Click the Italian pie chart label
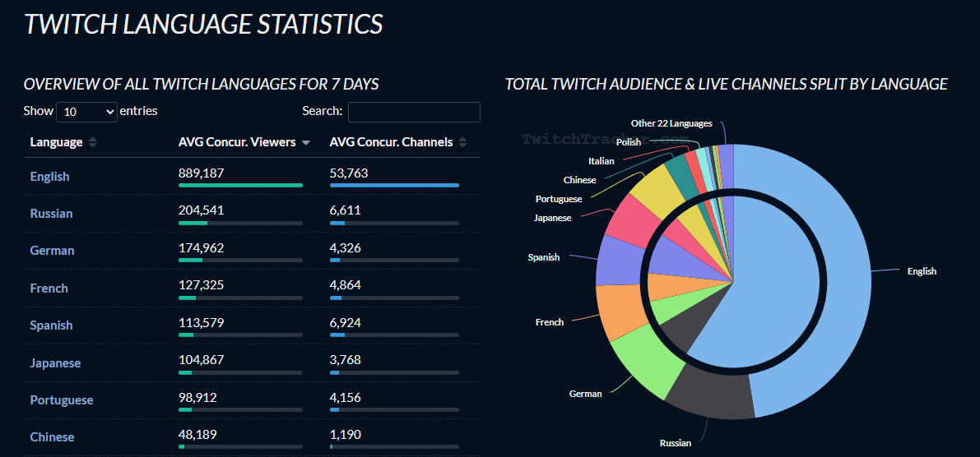 [x=601, y=161]
